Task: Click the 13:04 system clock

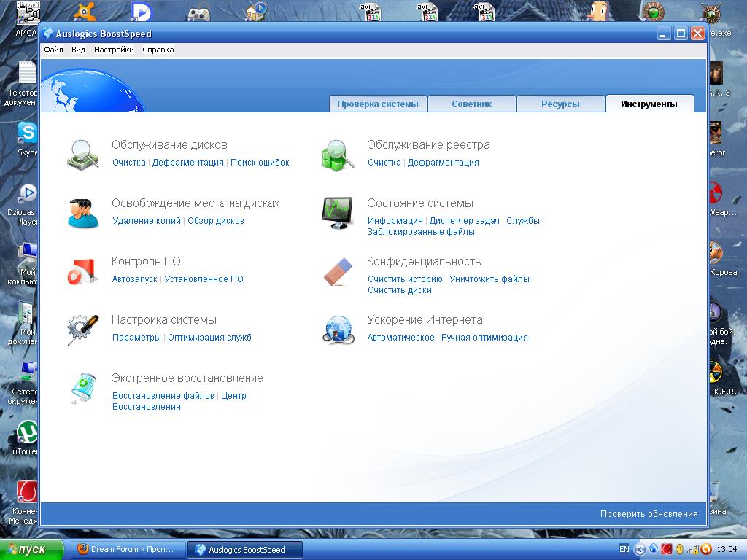Action: (727, 549)
